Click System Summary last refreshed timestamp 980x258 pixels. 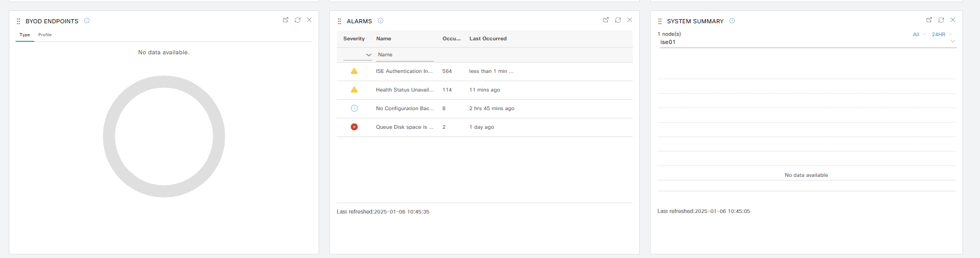(x=703, y=211)
